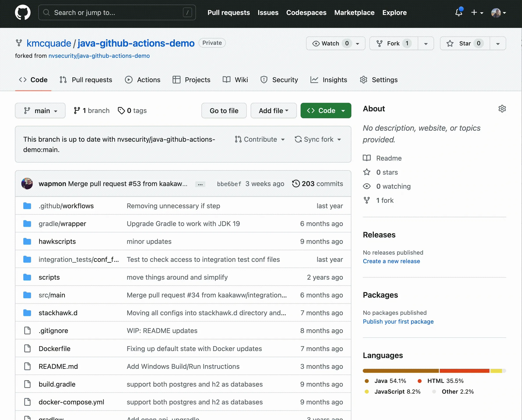Open the java-github-actions-demo repository name link
This screenshot has height=420, width=522.
tap(136, 43)
